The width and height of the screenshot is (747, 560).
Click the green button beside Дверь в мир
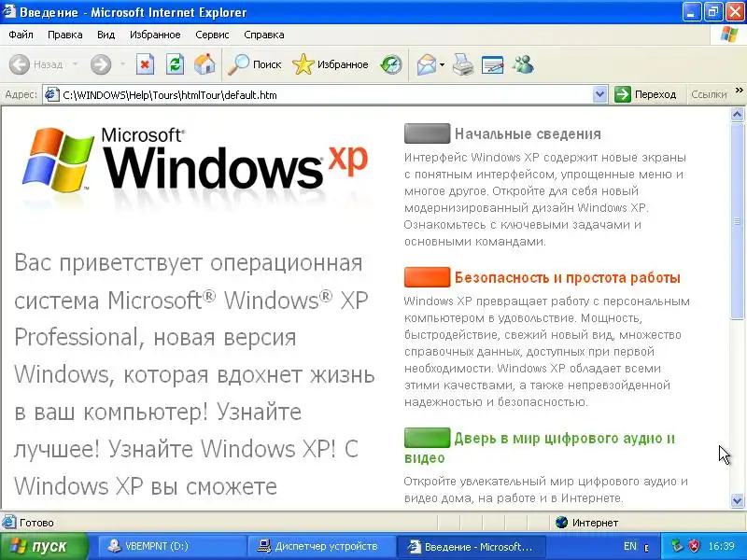click(427, 438)
